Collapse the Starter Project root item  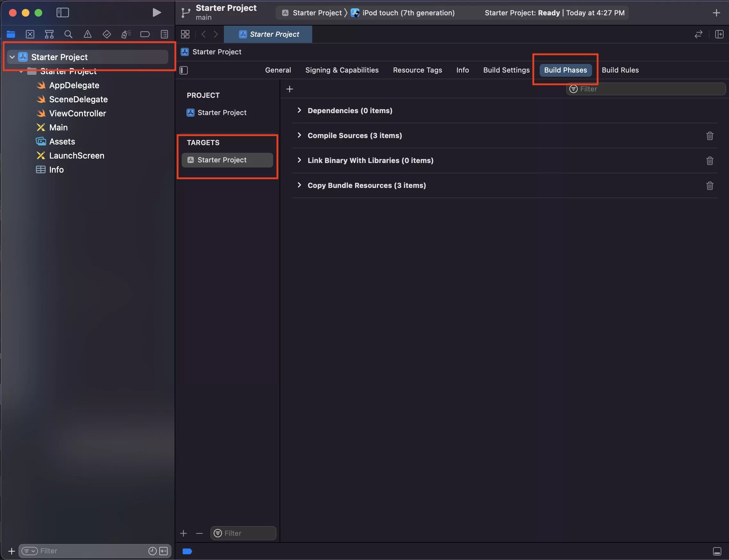[12, 57]
